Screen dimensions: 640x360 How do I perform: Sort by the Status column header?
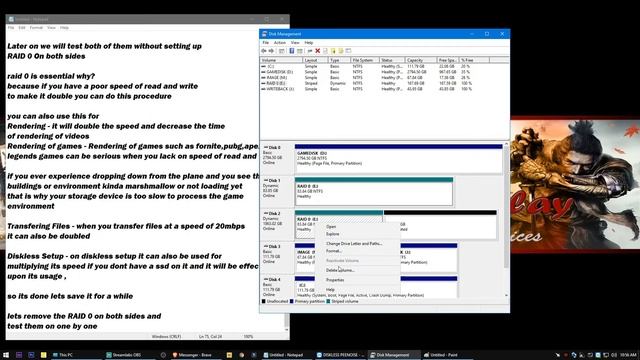click(x=392, y=60)
